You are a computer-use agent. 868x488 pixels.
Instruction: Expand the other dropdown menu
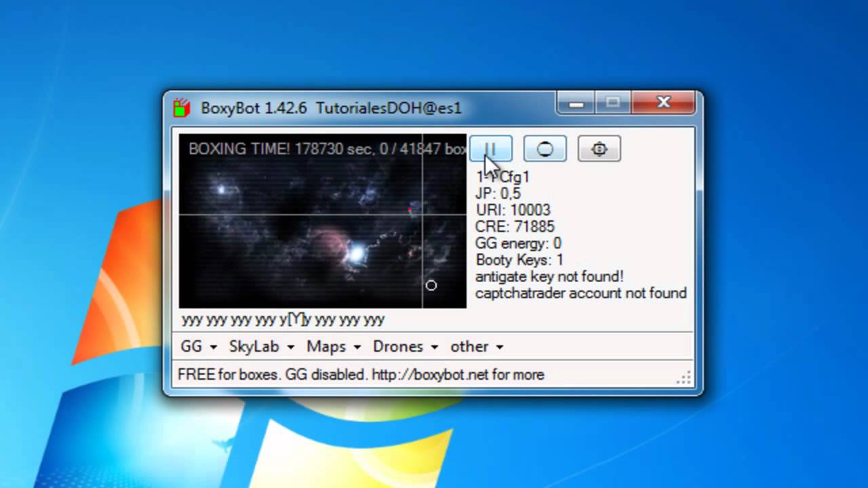(477, 346)
